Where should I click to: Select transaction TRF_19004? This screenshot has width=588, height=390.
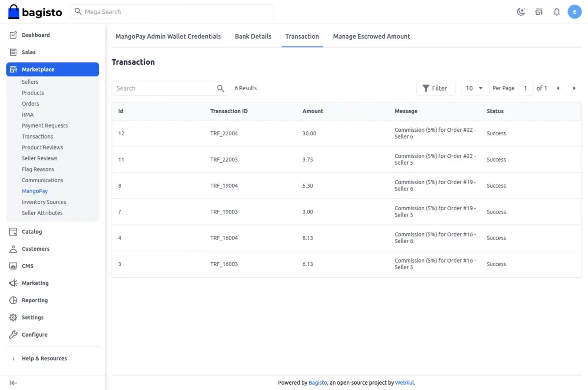tap(224, 186)
